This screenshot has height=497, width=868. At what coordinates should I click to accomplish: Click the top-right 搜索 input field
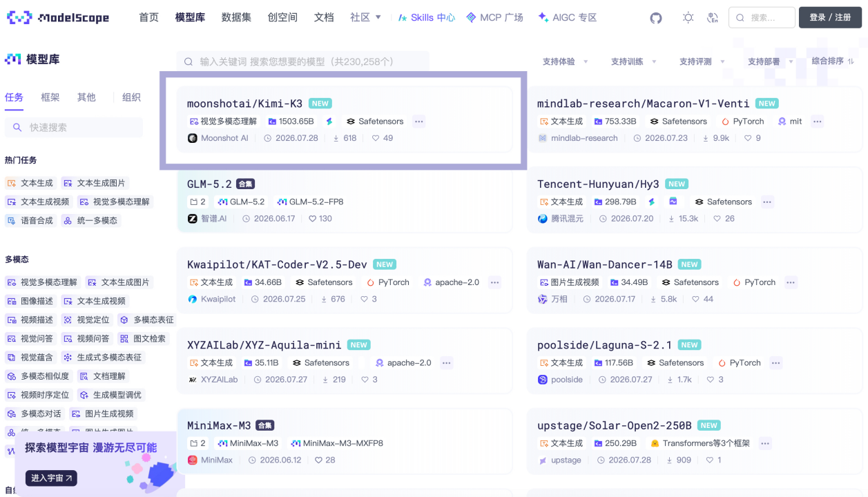(762, 18)
